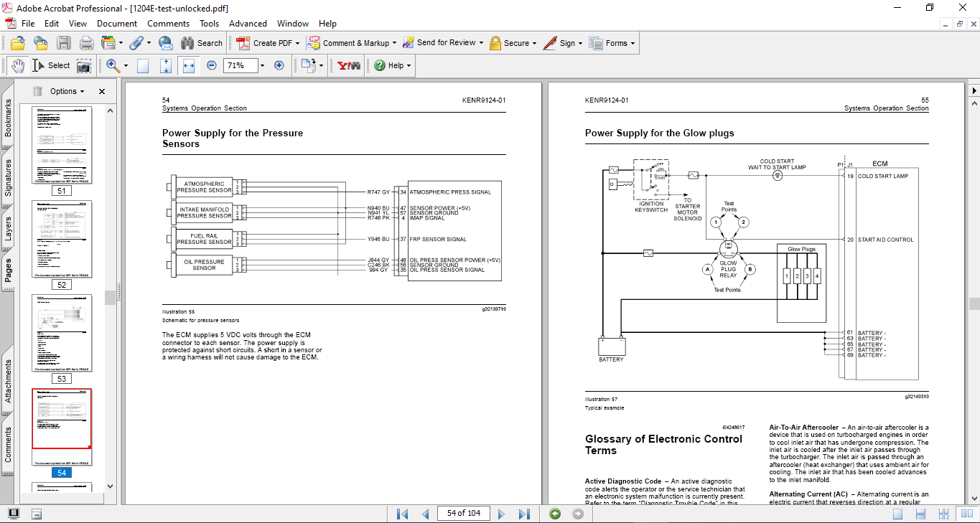Open the zoom percentage dropdown arrow
This screenshot has width=980, height=523.
[x=262, y=65]
